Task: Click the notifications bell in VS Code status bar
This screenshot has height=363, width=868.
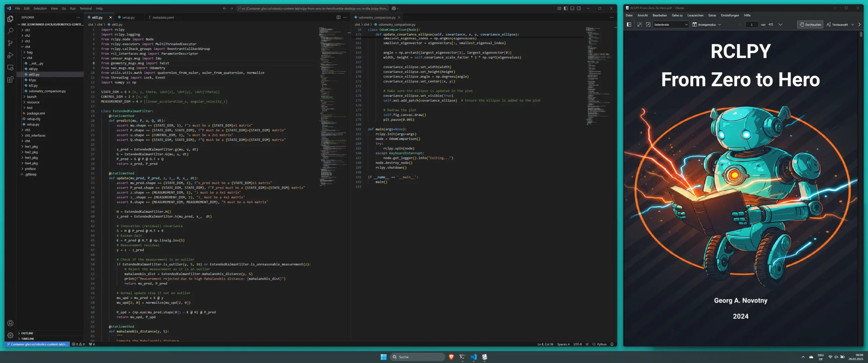Action: pyautogui.click(x=612, y=344)
